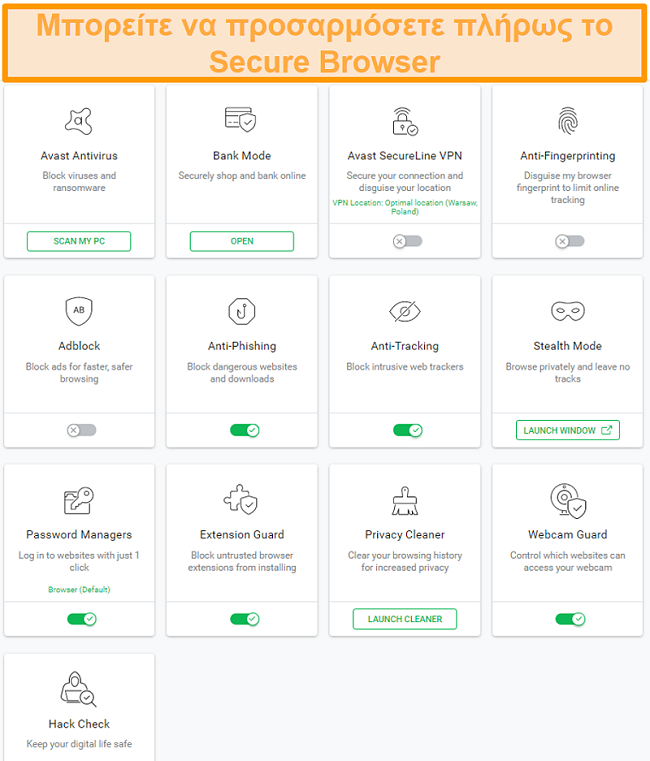Viewport: 650px width, 761px height.
Task: Click 'Block dangerous websites and downloads' text
Action: 242,373
